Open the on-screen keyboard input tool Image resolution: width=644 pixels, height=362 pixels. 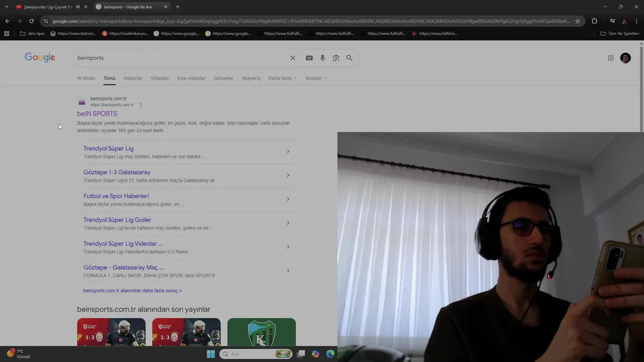tap(309, 58)
